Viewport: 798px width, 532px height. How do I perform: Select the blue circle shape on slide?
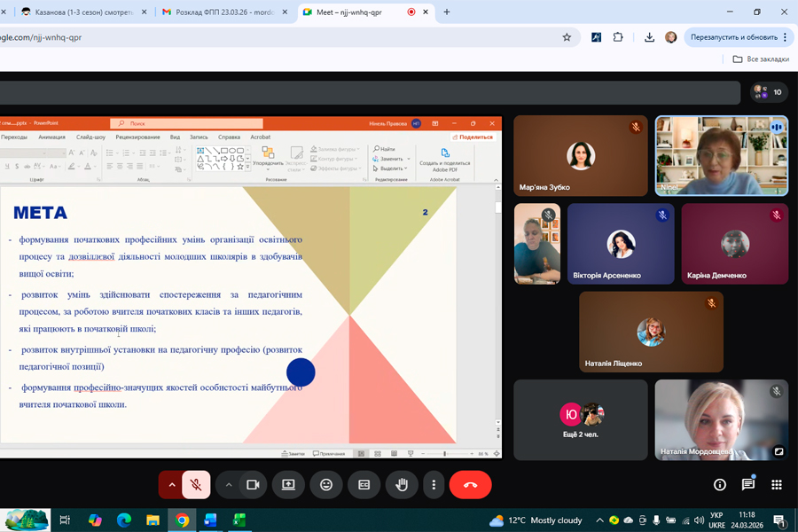(x=301, y=372)
